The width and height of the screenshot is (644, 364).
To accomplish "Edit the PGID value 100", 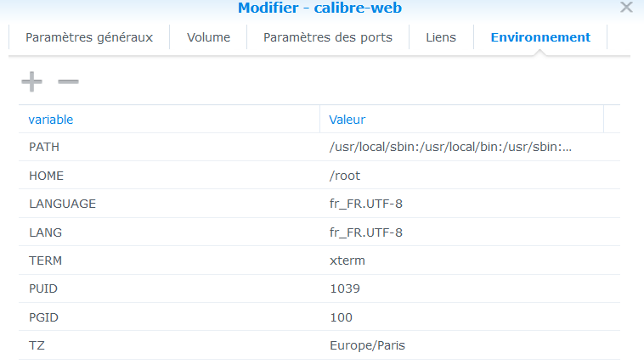I will tap(341, 317).
